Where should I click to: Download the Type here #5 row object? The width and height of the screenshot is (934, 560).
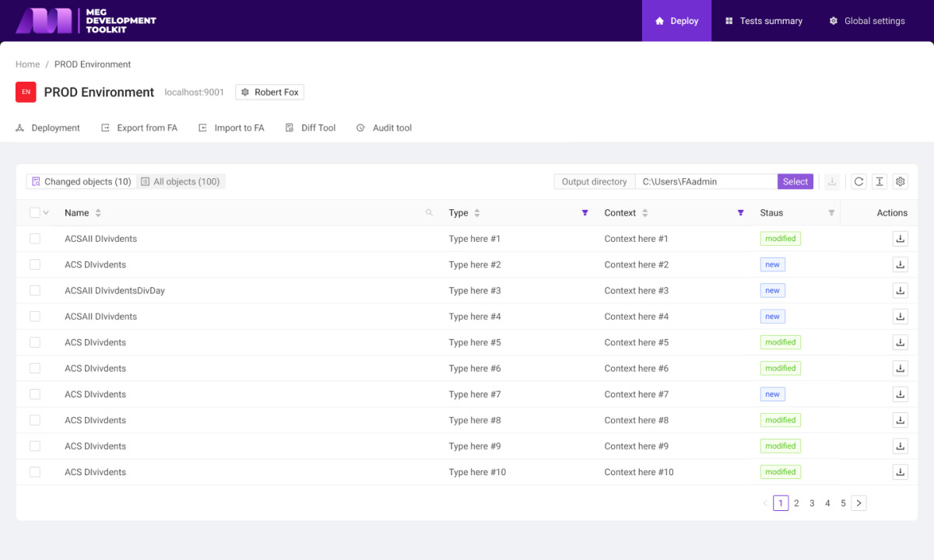pos(900,342)
